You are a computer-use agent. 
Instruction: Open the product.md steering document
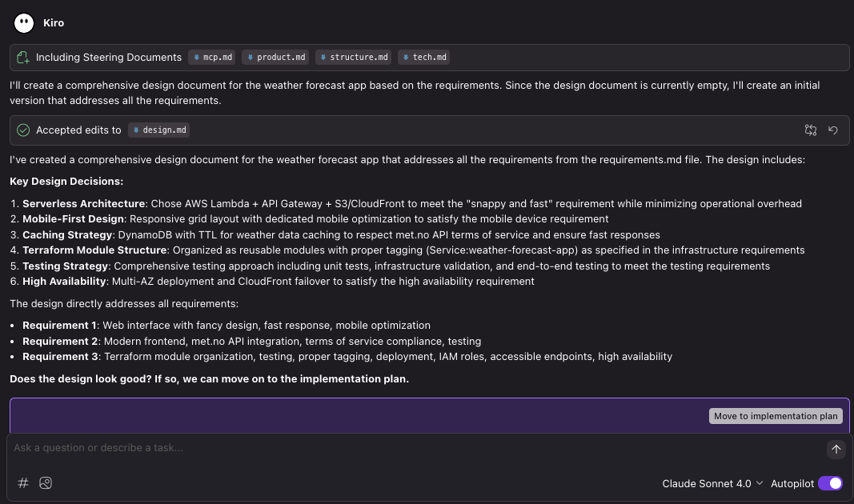click(x=275, y=57)
